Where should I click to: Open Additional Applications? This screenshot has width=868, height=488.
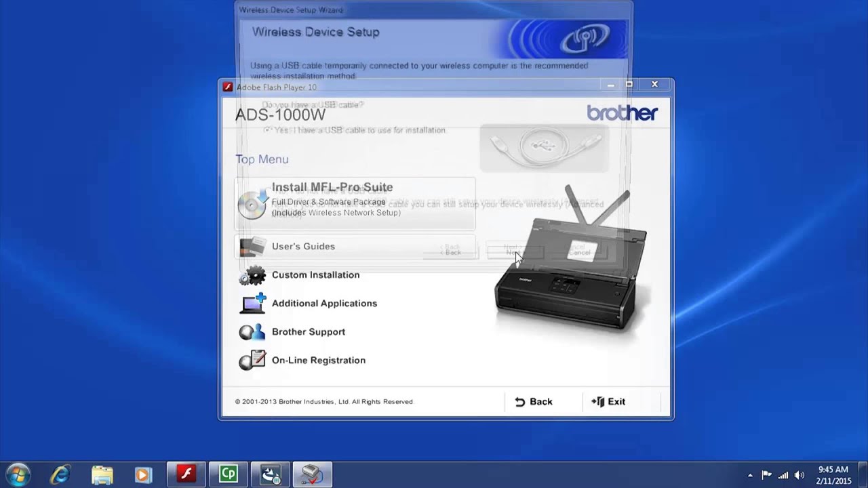[x=324, y=304]
